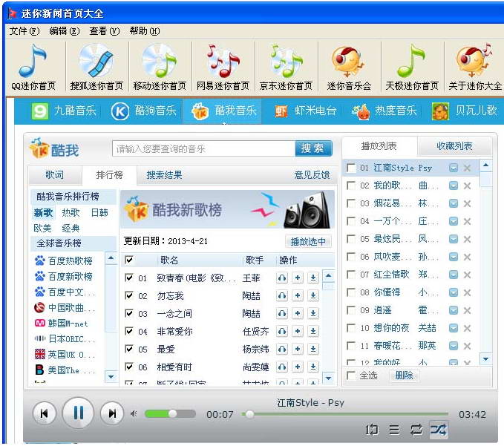The image size is (504, 446).
Task: Open the 文件(F) menu
Action: click(24, 31)
